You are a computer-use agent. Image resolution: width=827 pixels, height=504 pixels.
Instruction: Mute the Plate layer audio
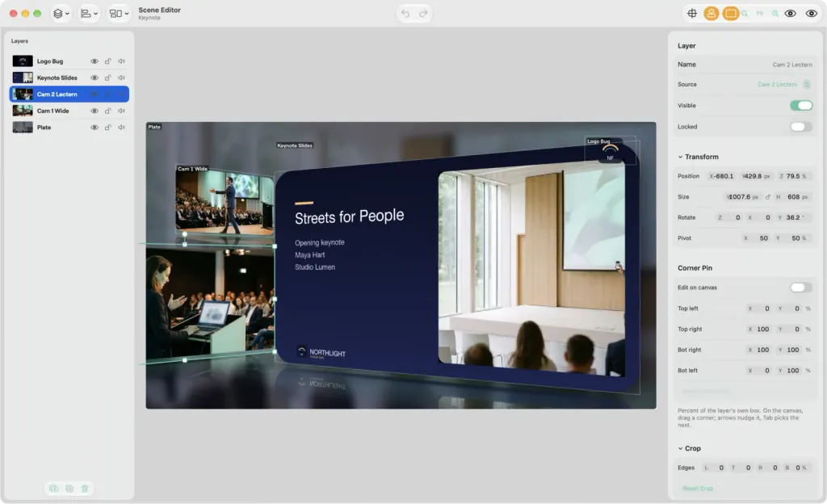click(121, 128)
